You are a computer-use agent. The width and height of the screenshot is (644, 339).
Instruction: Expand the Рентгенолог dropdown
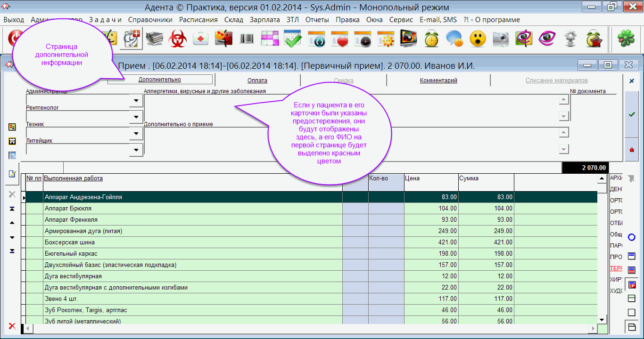pyautogui.click(x=136, y=117)
